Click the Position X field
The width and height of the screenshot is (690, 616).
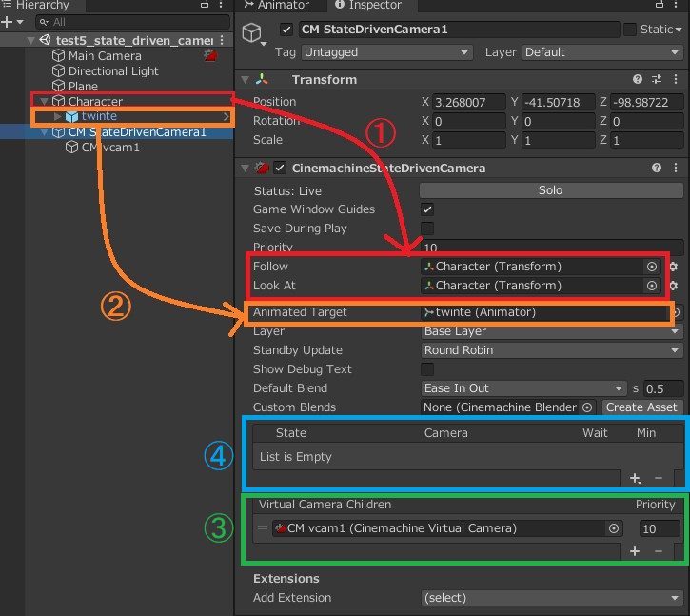(468, 102)
